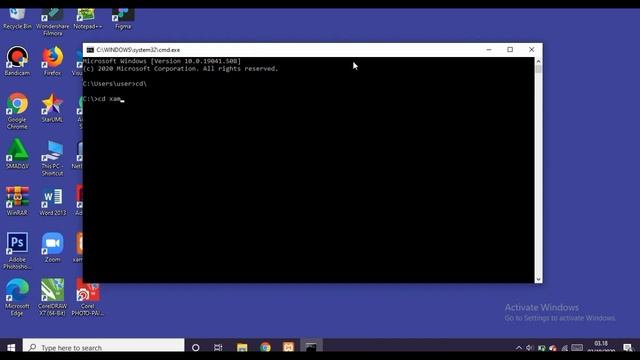Click the cmd scrollbar down arrow
640x360 pixels.
pyautogui.click(x=538, y=279)
